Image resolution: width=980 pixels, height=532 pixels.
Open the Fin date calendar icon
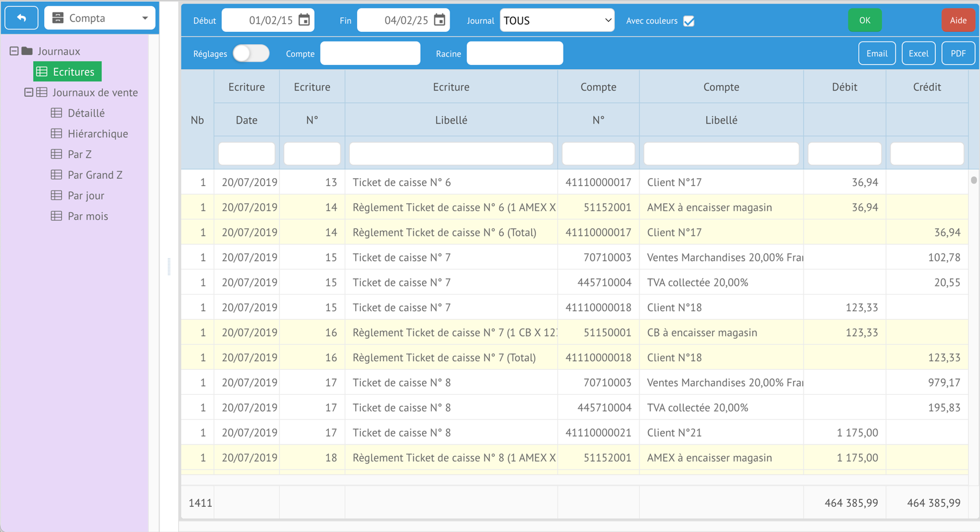(439, 20)
